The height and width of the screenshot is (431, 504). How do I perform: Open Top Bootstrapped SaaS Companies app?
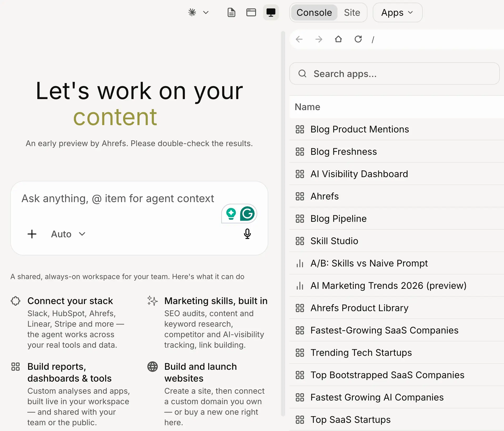click(397, 375)
